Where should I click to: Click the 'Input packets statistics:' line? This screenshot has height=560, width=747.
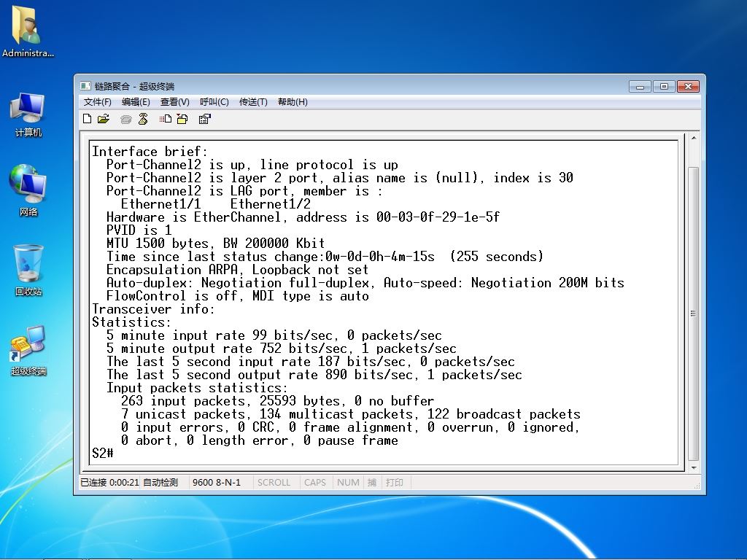(197, 388)
